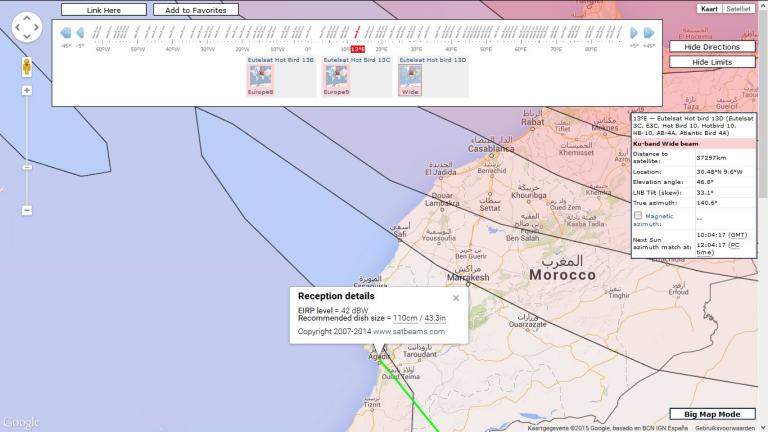The image size is (768, 432).
Task: Close the Reception details popup
Action: [456, 297]
